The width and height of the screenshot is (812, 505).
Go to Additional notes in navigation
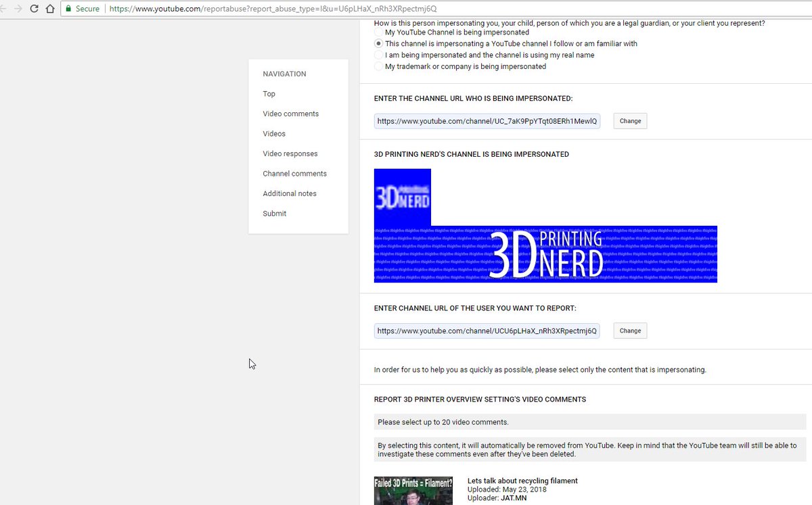(x=290, y=193)
